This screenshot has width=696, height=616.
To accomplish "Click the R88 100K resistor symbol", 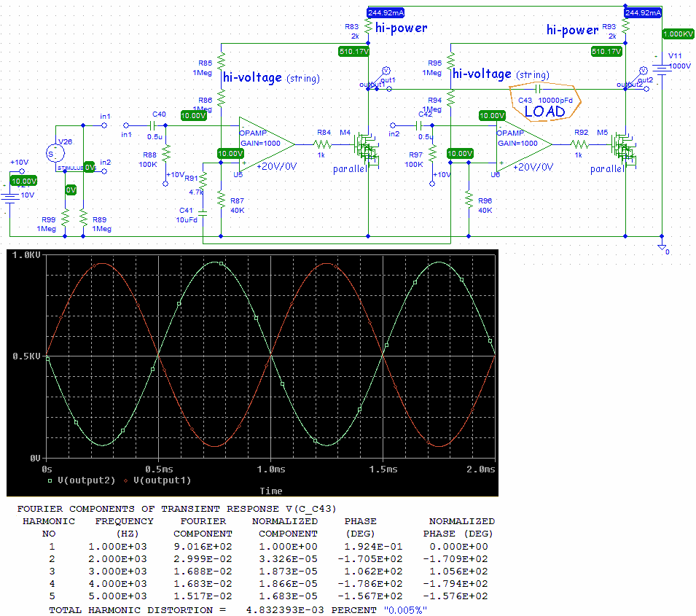I will pyautogui.click(x=166, y=154).
